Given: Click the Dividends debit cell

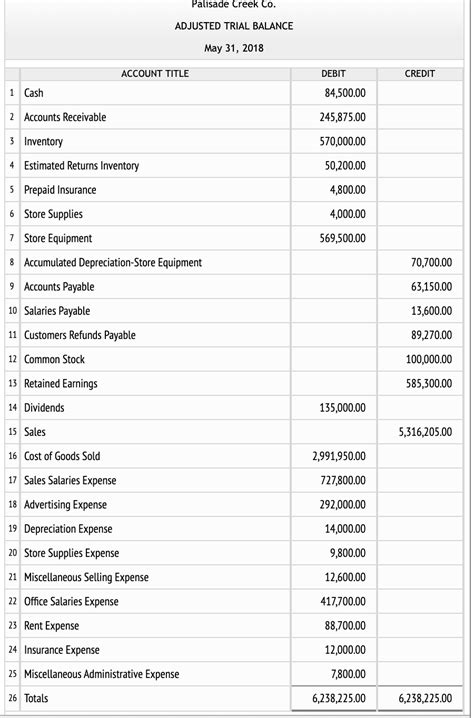Looking at the screenshot, I should click(x=333, y=408).
